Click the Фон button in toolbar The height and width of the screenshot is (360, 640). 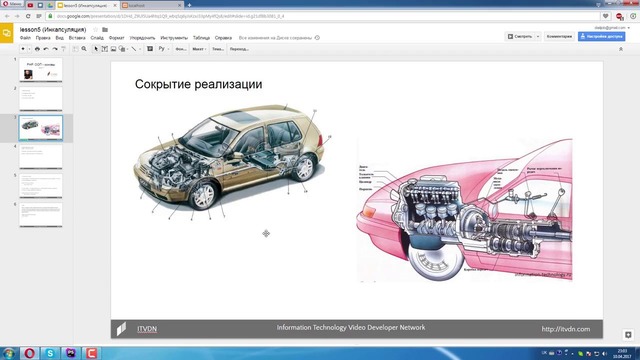coord(180,49)
